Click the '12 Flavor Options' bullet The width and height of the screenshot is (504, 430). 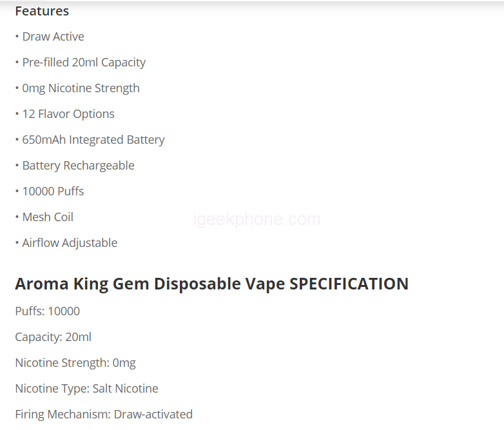pos(68,114)
